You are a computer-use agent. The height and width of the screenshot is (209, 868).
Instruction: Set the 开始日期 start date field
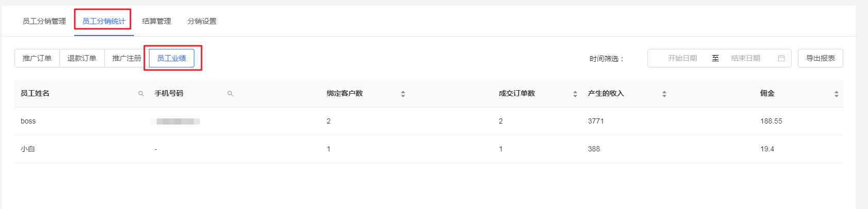click(682, 58)
